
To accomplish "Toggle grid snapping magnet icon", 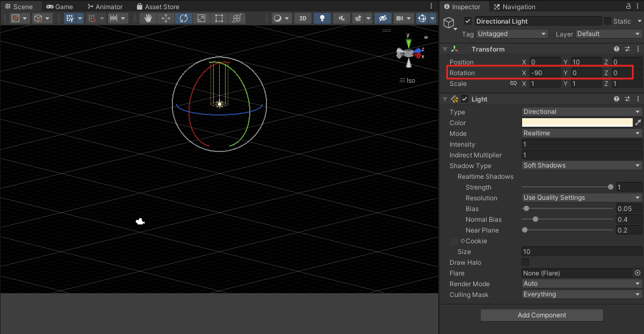I will point(92,18).
